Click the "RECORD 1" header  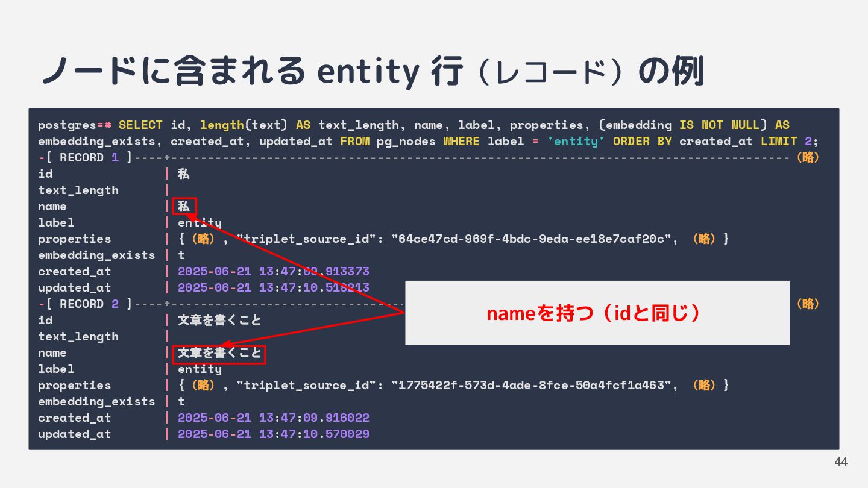pyautogui.click(x=89, y=158)
